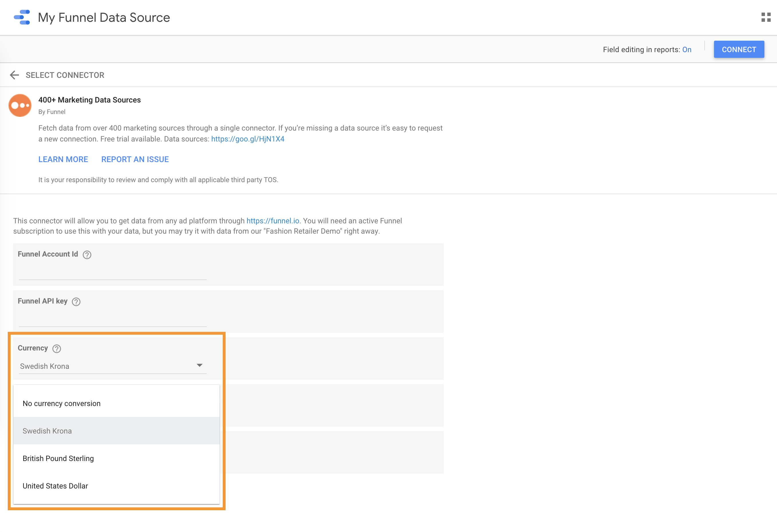Click the Data Studio logo icon
The image size is (777, 532).
pyautogui.click(x=22, y=17)
